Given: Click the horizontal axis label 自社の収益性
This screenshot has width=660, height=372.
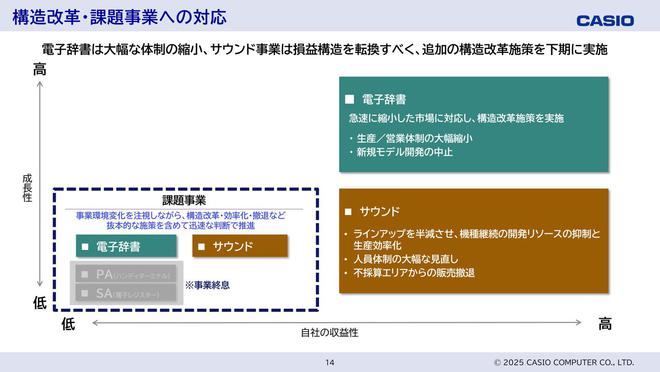Looking at the screenshot, I should pos(330,333).
